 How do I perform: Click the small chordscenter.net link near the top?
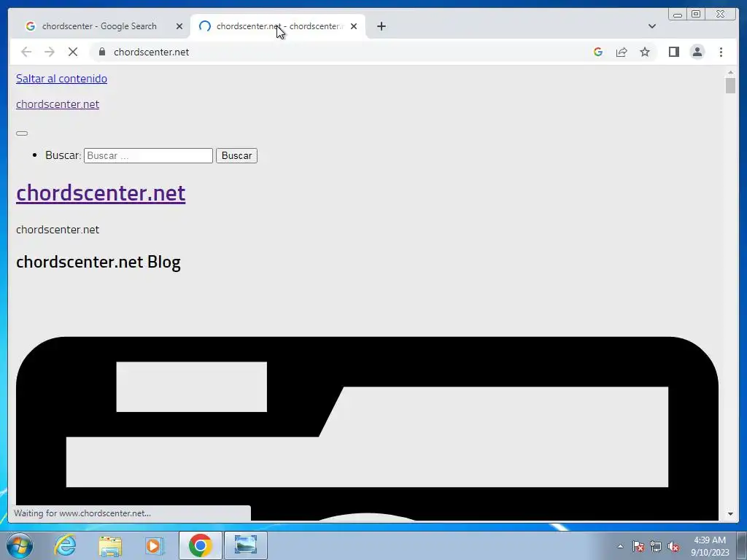tap(58, 104)
